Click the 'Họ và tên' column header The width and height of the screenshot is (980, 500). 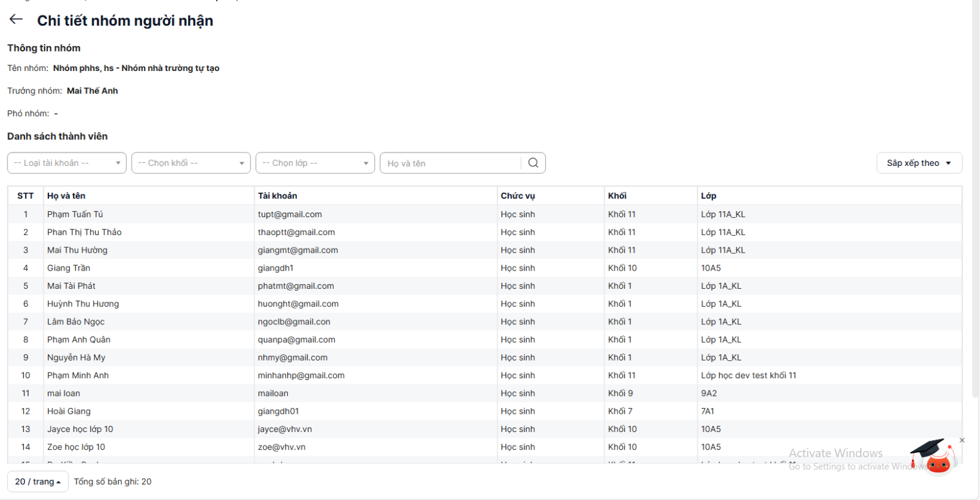66,196
